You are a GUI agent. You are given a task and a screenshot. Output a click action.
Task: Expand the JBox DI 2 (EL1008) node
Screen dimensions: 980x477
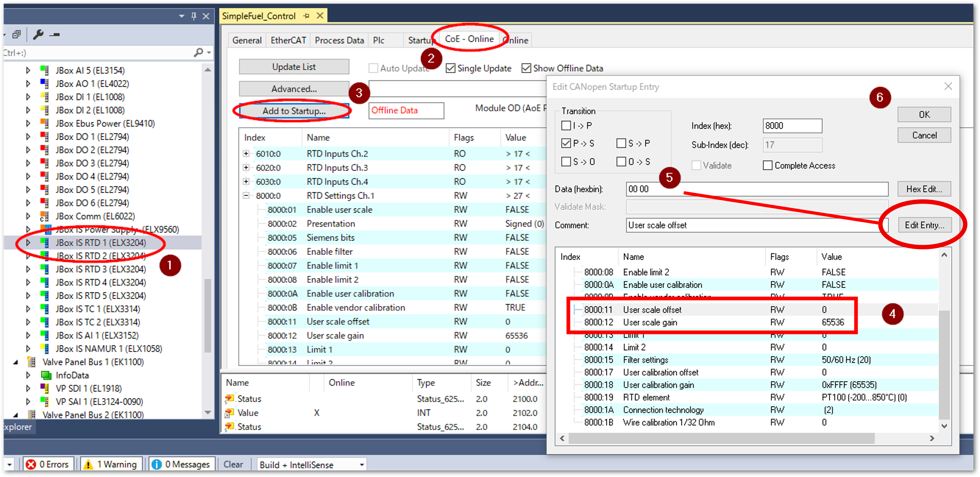[28, 110]
